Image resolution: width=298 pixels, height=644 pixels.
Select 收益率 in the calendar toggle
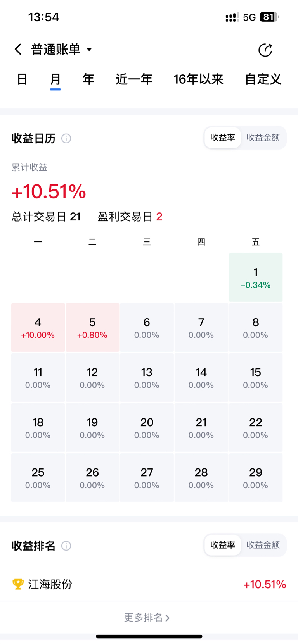point(223,138)
